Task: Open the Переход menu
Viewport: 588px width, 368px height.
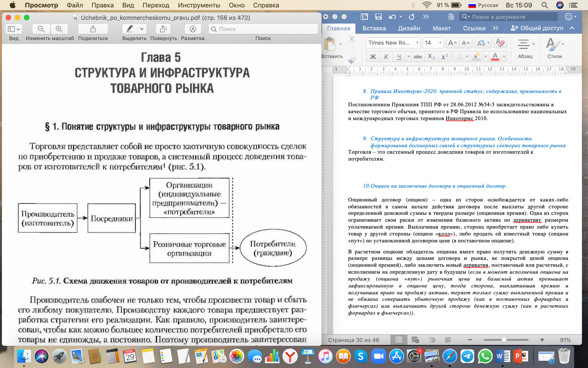Action: [156, 5]
